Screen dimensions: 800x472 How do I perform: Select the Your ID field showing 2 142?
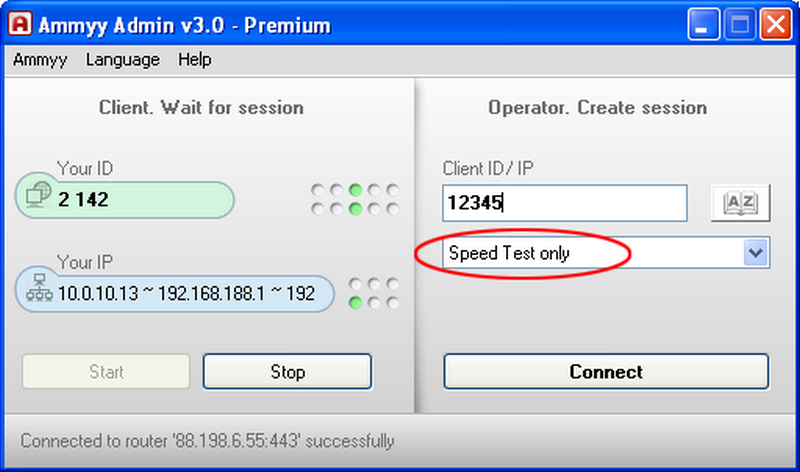[124, 200]
